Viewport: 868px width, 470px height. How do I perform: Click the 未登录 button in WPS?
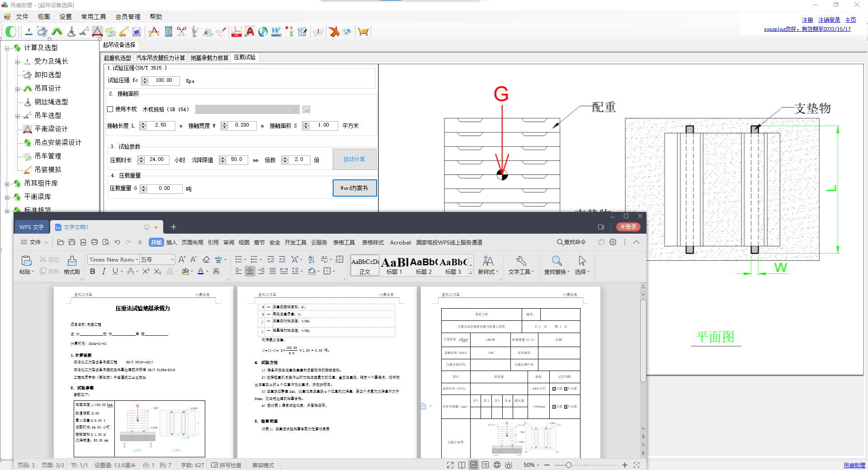point(628,227)
